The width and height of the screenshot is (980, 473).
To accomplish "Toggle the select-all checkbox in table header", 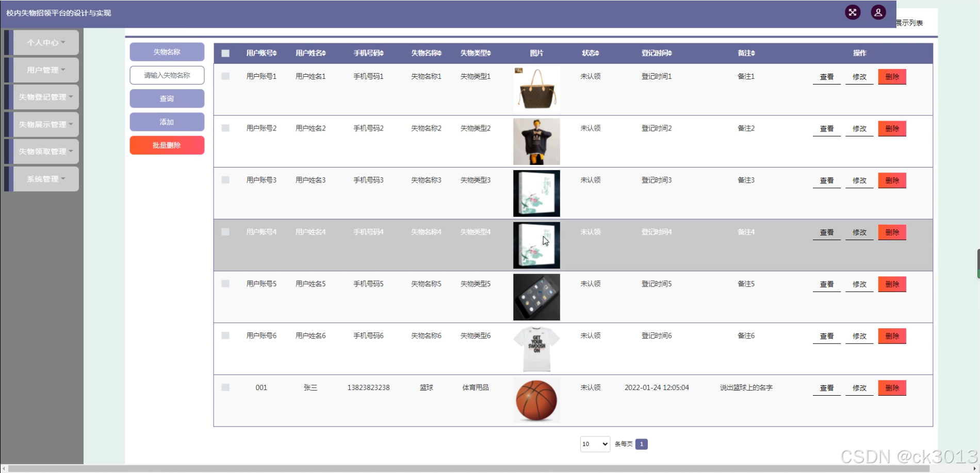I will point(225,53).
